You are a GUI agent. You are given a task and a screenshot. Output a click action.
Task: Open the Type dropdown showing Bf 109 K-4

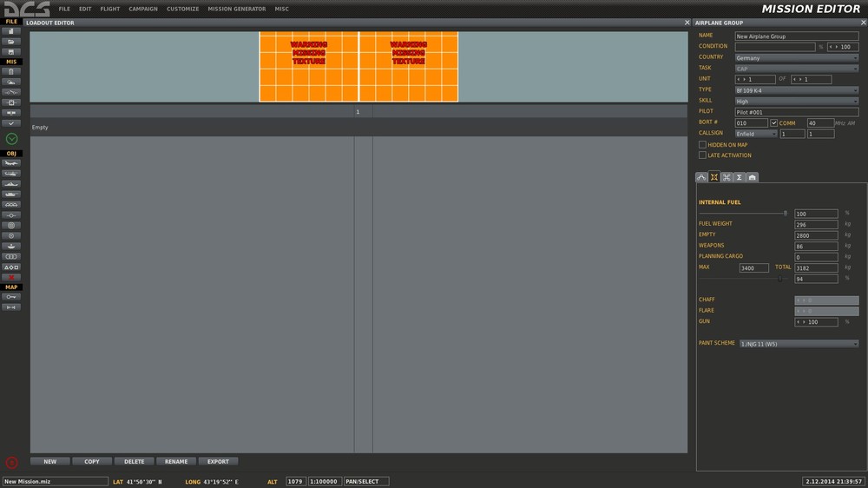tap(797, 90)
